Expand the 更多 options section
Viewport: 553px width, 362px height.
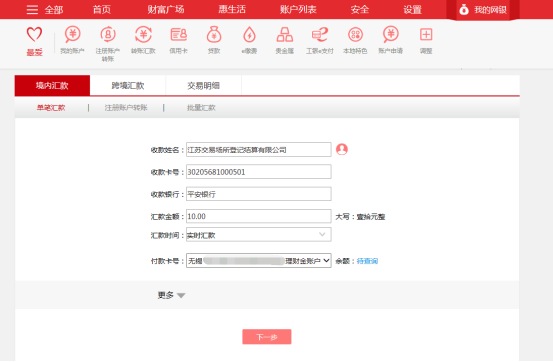click(171, 295)
